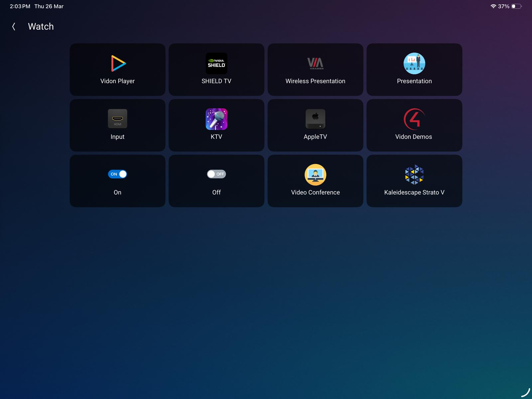Screen dimensions: 532x399
Task: Open the Presentation speaker icon
Action: [414, 64]
